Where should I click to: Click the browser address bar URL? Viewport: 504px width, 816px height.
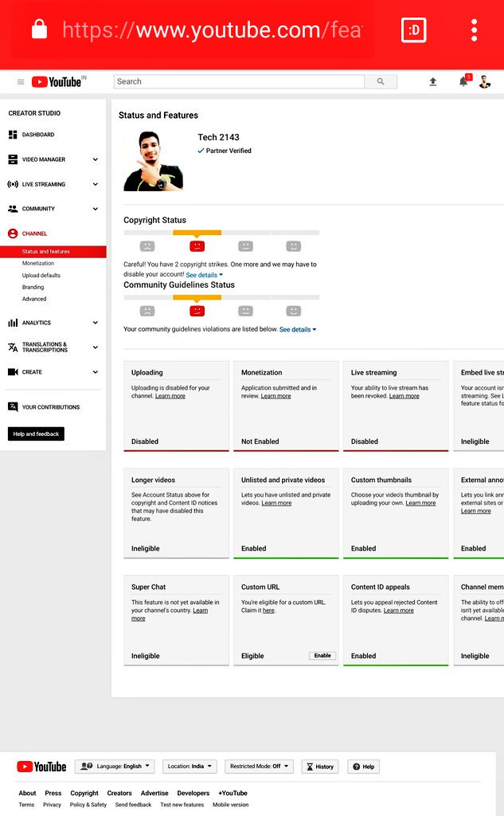click(x=212, y=30)
